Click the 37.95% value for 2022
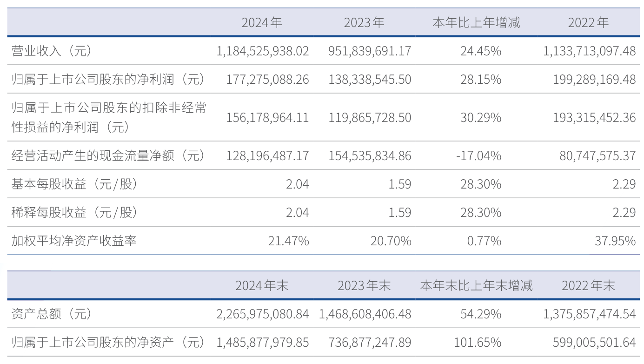 615,241
